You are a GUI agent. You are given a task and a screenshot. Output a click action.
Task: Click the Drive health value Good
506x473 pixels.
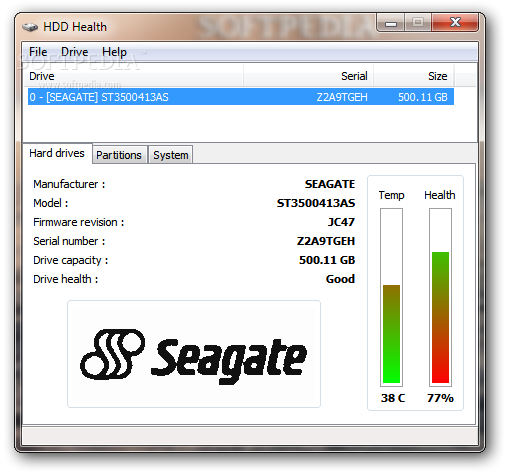coord(340,279)
